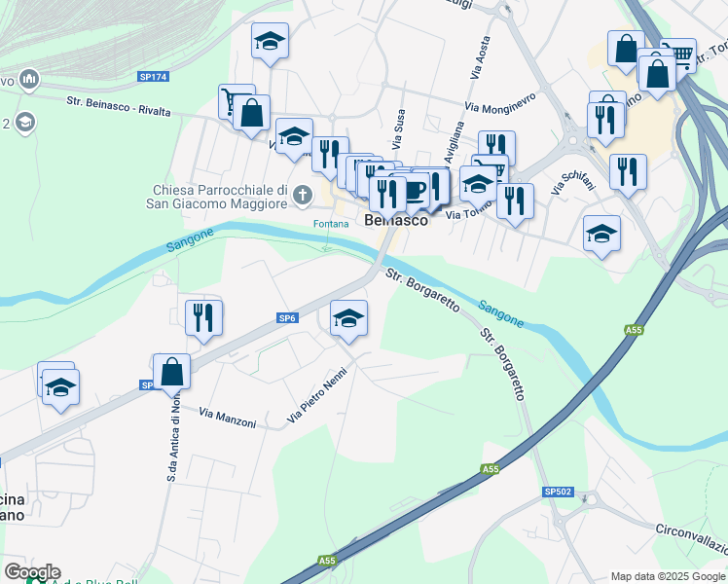Image resolution: width=728 pixels, height=584 pixels.
Task: Click the Google logo link
Action: (32, 572)
